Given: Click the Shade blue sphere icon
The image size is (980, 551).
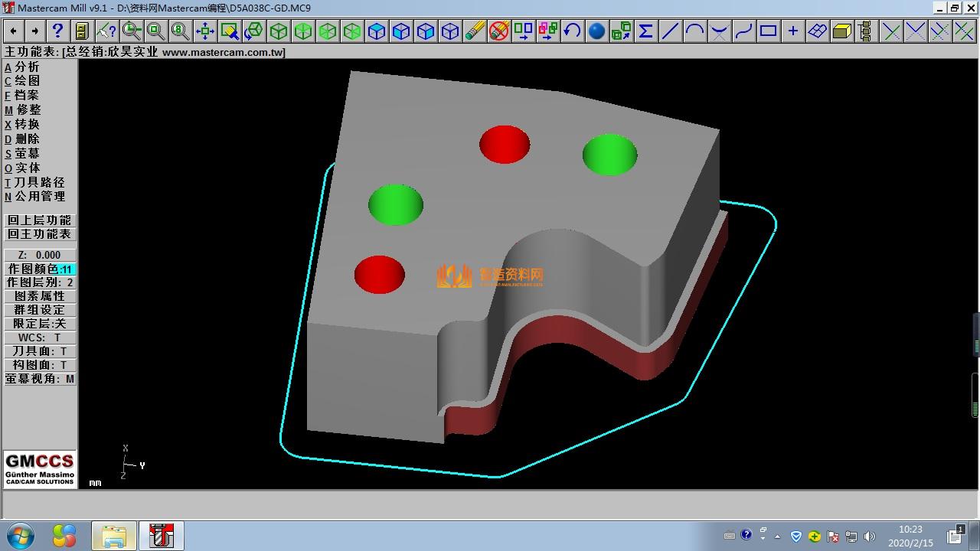Looking at the screenshot, I should [x=596, y=31].
